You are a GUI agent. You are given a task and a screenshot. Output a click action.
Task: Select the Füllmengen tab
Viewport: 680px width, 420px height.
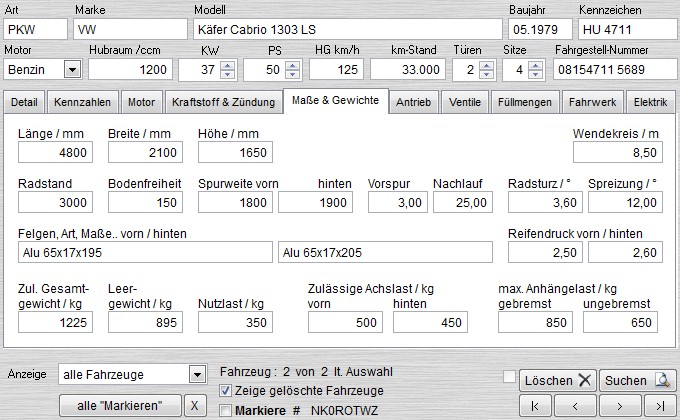click(x=524, y=102)
